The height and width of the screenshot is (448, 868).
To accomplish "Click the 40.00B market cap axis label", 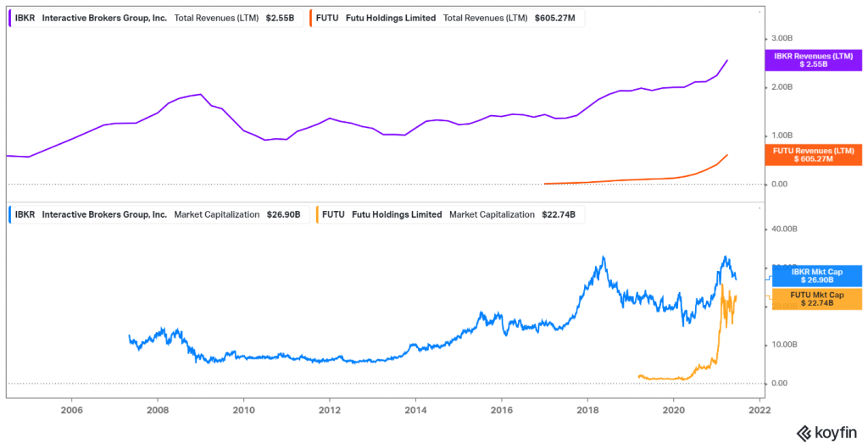I will coord(784,229).
